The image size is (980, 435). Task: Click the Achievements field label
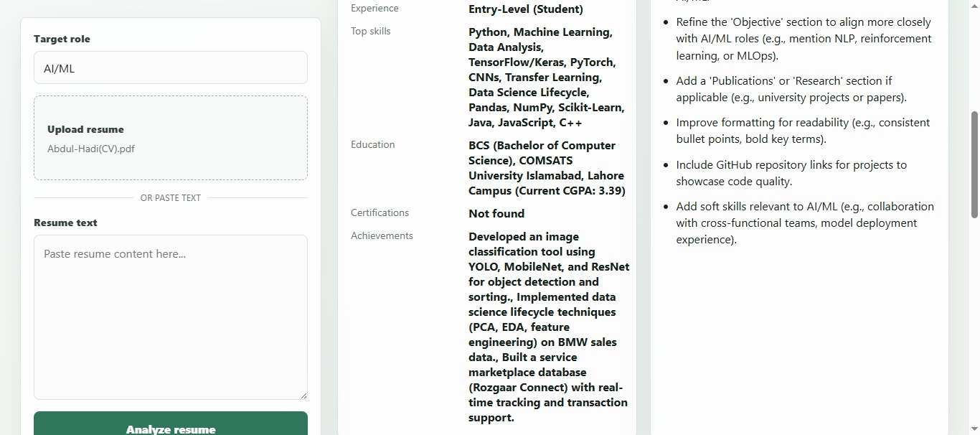[382, 236]
